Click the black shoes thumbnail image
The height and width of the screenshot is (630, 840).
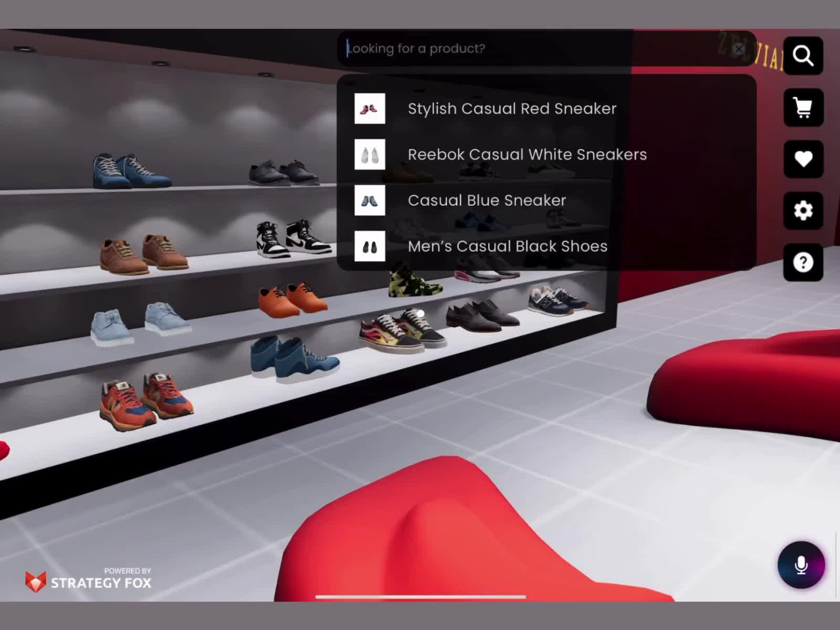(370, 246)
